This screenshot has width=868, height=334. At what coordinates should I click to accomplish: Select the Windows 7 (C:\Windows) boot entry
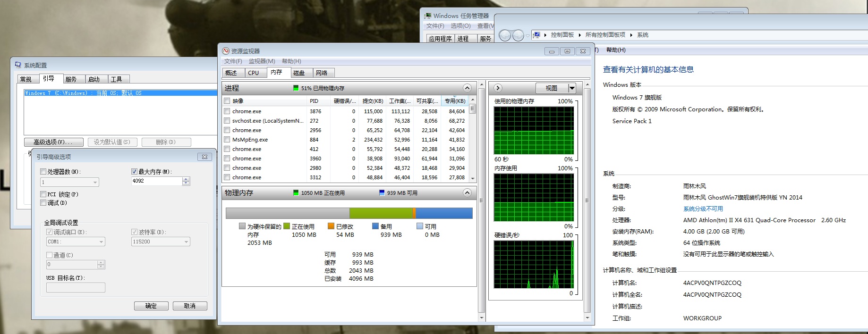[120, 93]
